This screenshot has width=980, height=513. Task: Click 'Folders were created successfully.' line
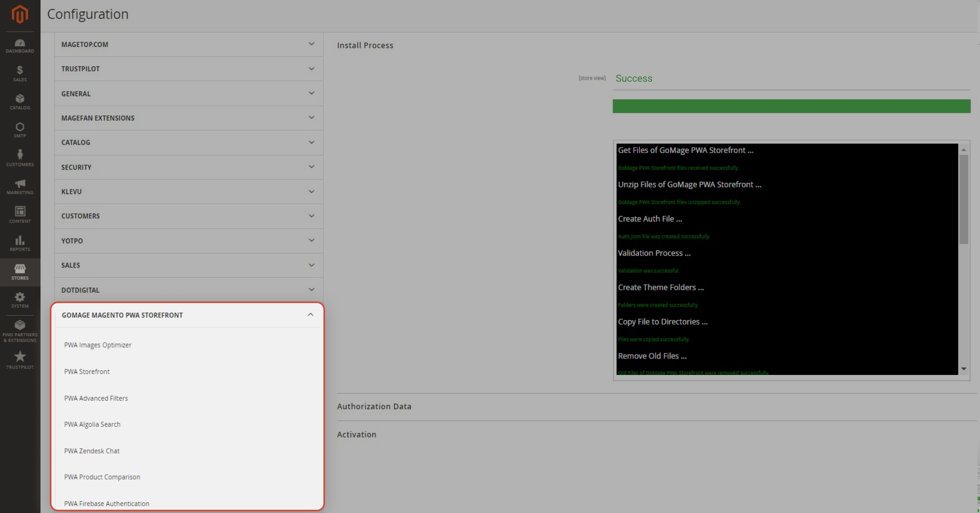point(658,305)
